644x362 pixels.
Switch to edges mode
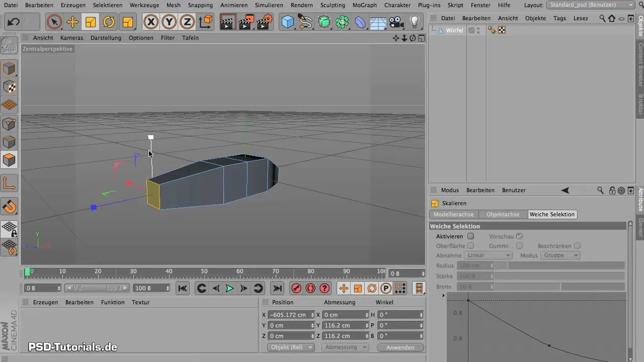click(x=9, y=142)
